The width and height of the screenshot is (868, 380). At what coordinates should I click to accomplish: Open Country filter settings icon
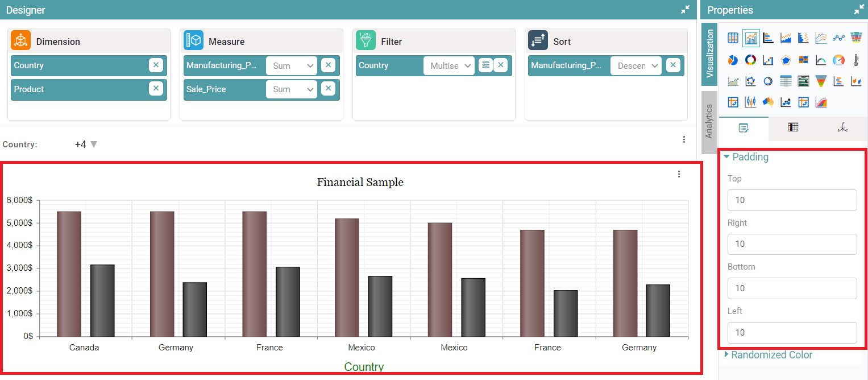point(485,65)
